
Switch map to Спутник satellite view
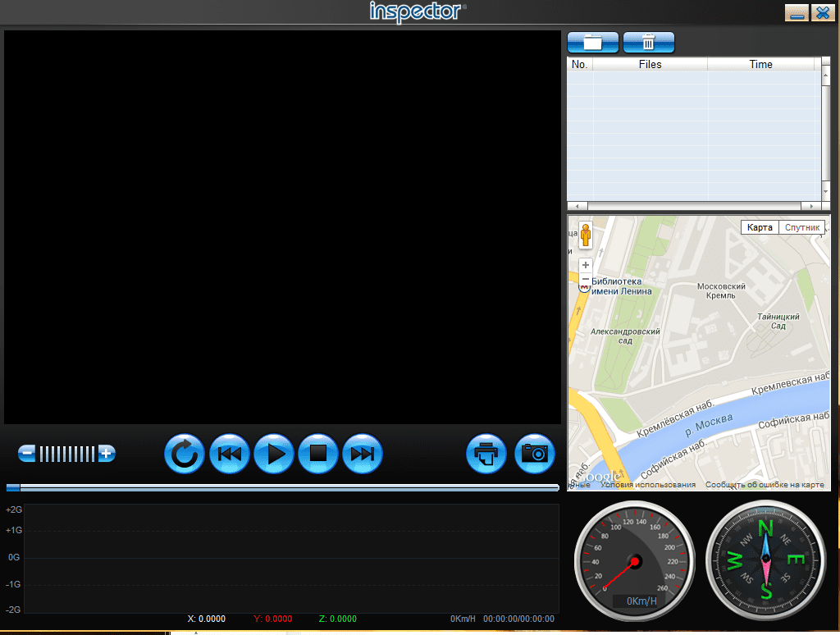802,227
